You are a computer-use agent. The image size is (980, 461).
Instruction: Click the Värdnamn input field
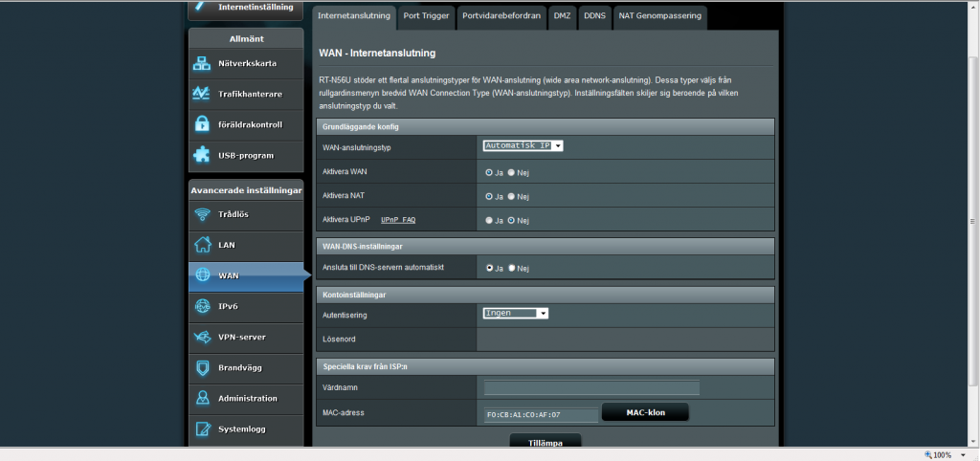tap(591, 387)
